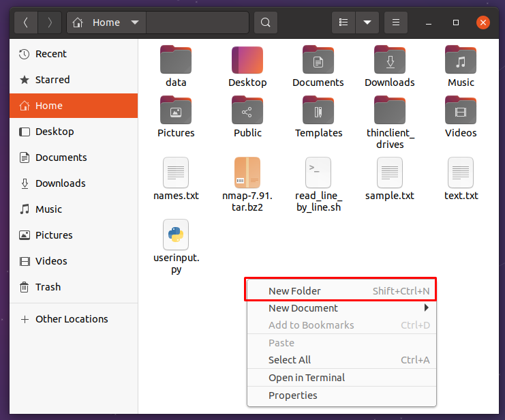Expand New Document submenu arrow
This screenshot has width=505, height=420.
(x=427, y=307)
